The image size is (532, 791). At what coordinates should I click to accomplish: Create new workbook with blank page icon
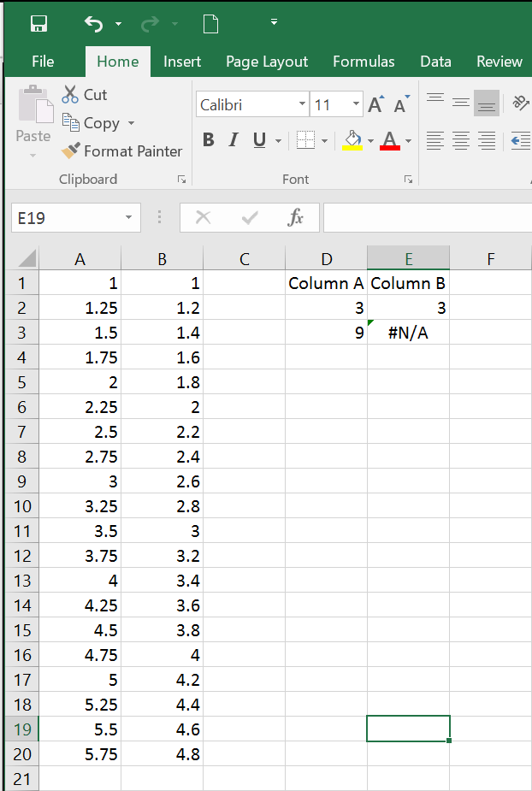click(x=210, y=23)
